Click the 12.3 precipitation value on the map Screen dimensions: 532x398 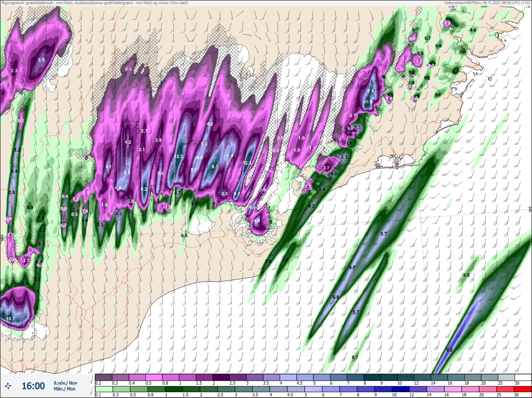click(x=247, y=163)
